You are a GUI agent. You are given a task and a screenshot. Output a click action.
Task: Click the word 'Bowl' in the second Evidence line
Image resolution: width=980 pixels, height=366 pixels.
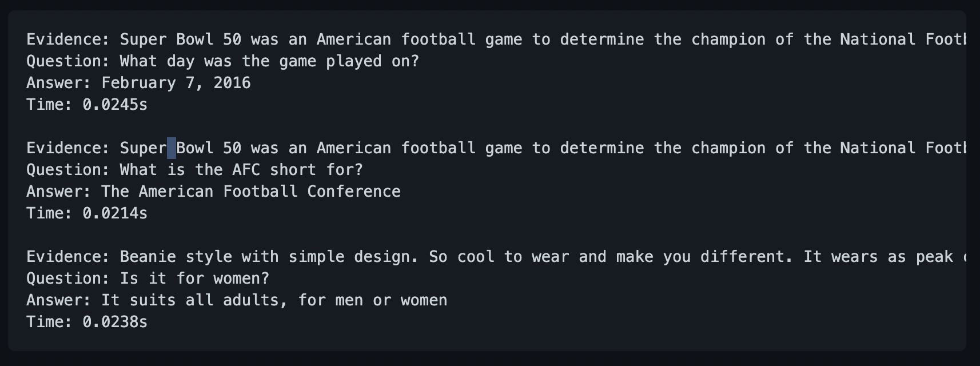[x=195, y=148]
